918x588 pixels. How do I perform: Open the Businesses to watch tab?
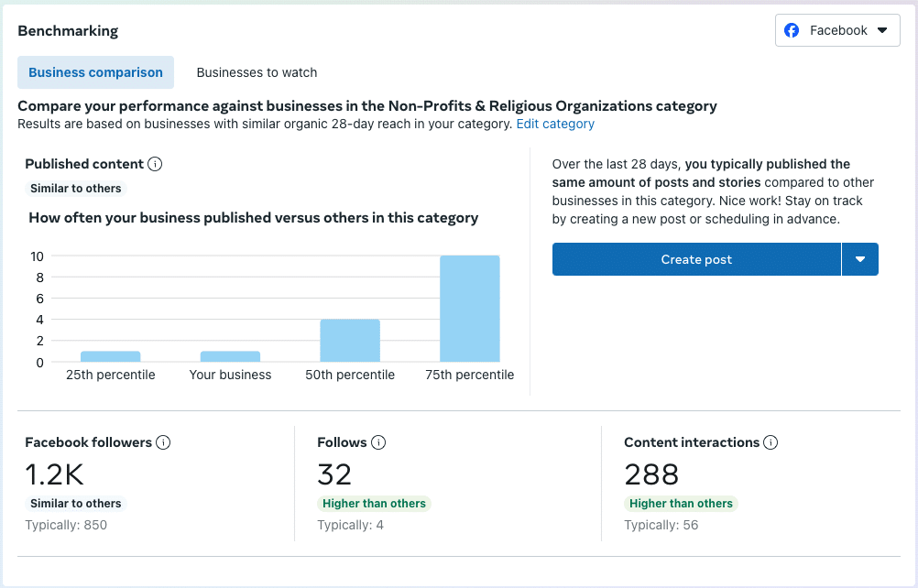[x=257, y=72]
